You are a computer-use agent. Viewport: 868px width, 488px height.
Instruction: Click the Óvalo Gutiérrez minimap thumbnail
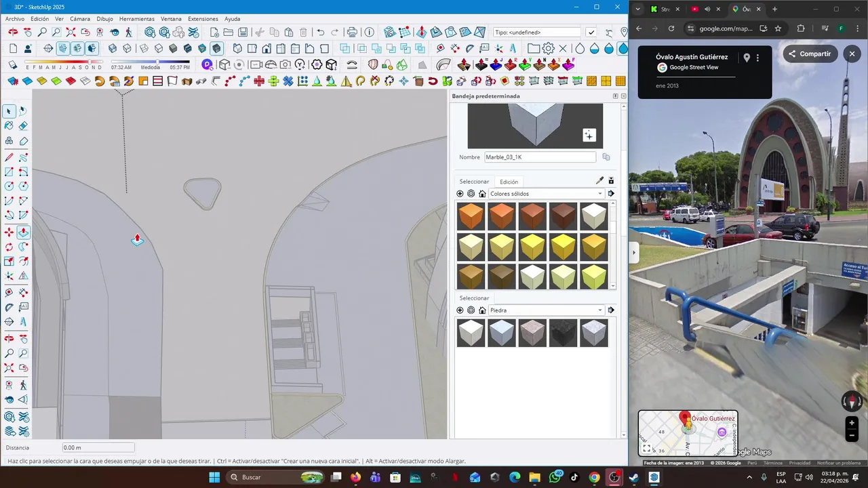coord(688,433)
